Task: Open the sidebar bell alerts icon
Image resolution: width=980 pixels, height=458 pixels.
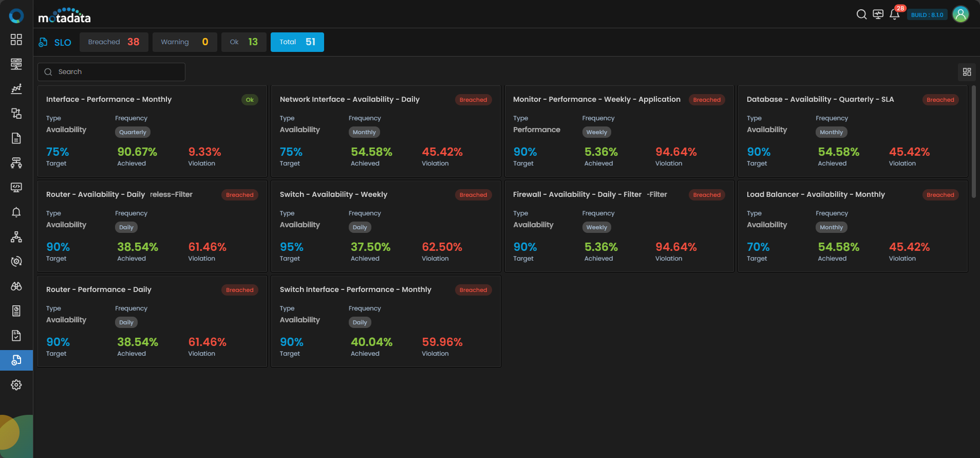Action: [16, 212]
